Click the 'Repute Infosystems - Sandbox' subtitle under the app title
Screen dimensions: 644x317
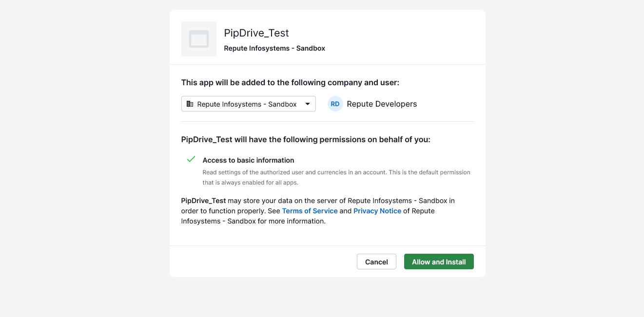tap(274, 48)
